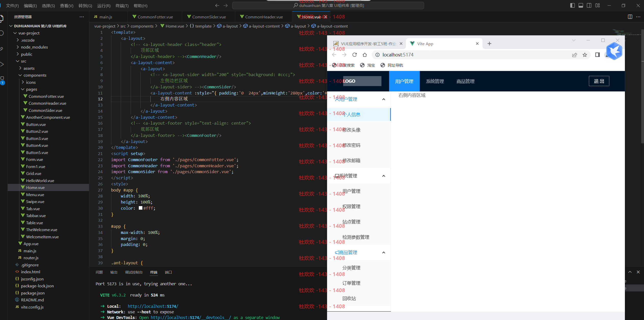644x320 pixels.
Task: Open package.json in the explorer
Action: point(33,293)
